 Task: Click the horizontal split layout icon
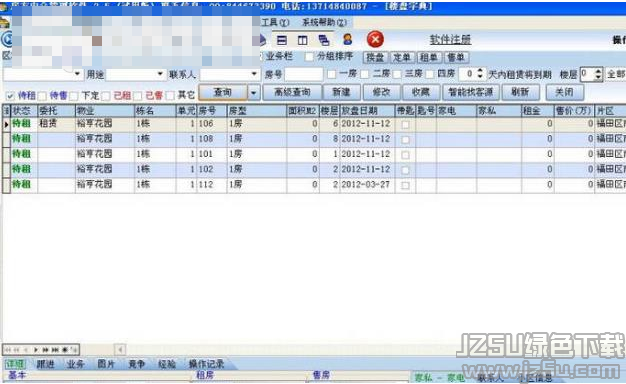[x=282, y=40]
